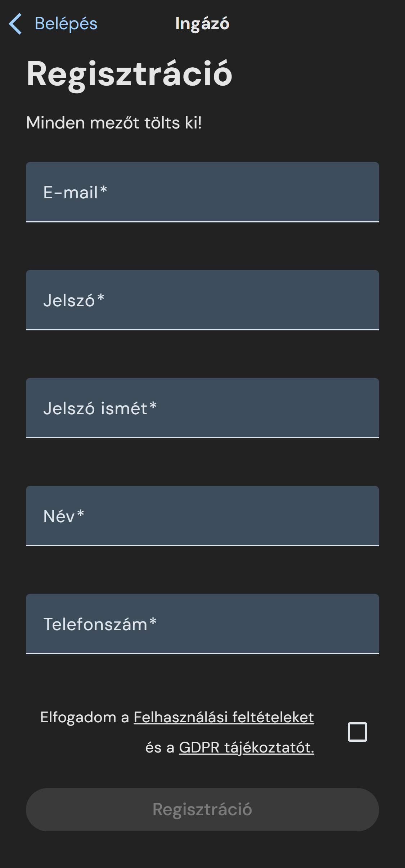This screenshot has height=868, width=405.
Task: Go back via the Belépés link
Action: point(66,24)
